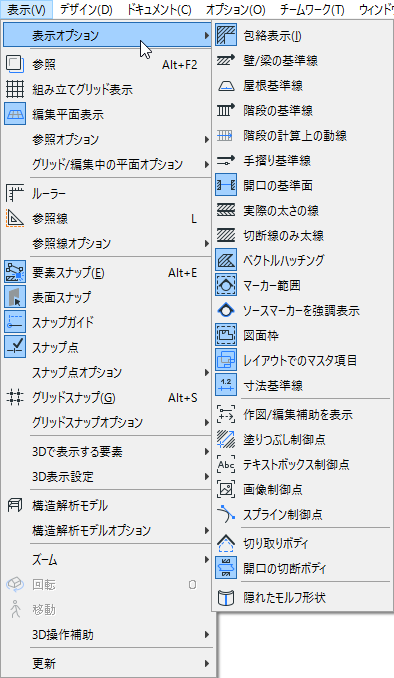Image resolution: width=394 pixels, height=678 pixels.
Task: Click the ベクトルハッチング icon
Action: click(x=226, y=260)
